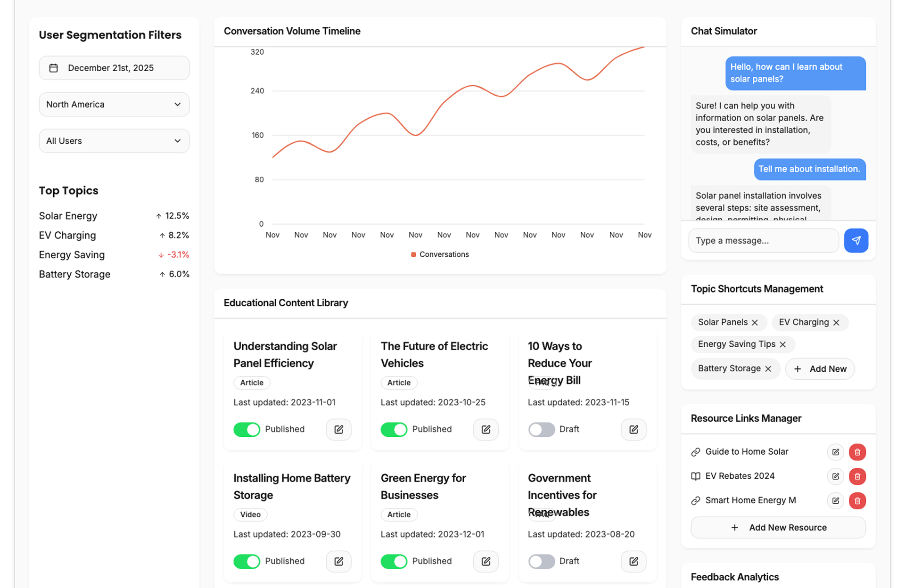Expand the All Users segment dropdown
905x588 pixels.
pyautogui.click(x=114, y=141)
